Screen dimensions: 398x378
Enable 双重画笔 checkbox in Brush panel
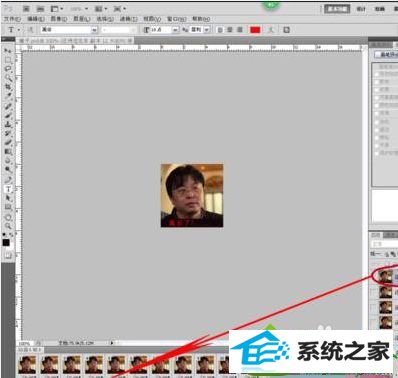tap(377, 98)
